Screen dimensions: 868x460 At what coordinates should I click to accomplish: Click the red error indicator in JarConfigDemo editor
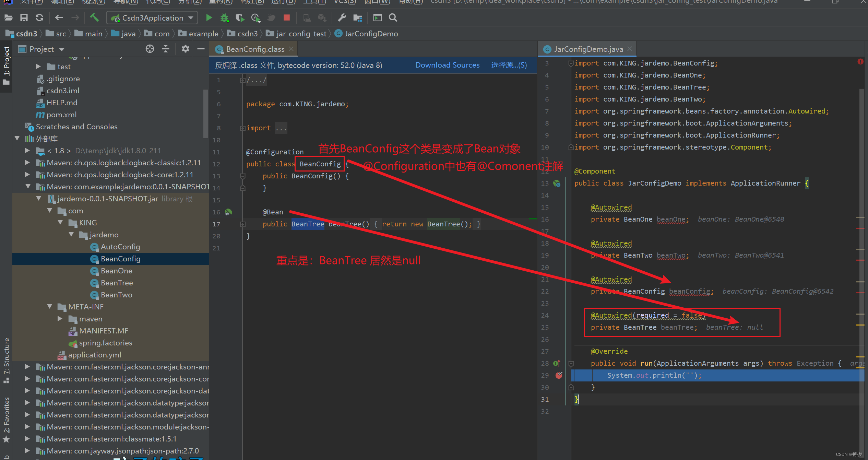(x=860, y=62)
